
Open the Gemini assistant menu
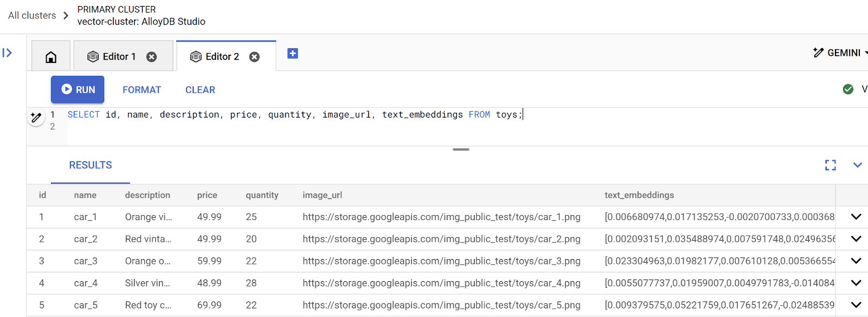tap(840, 53)
